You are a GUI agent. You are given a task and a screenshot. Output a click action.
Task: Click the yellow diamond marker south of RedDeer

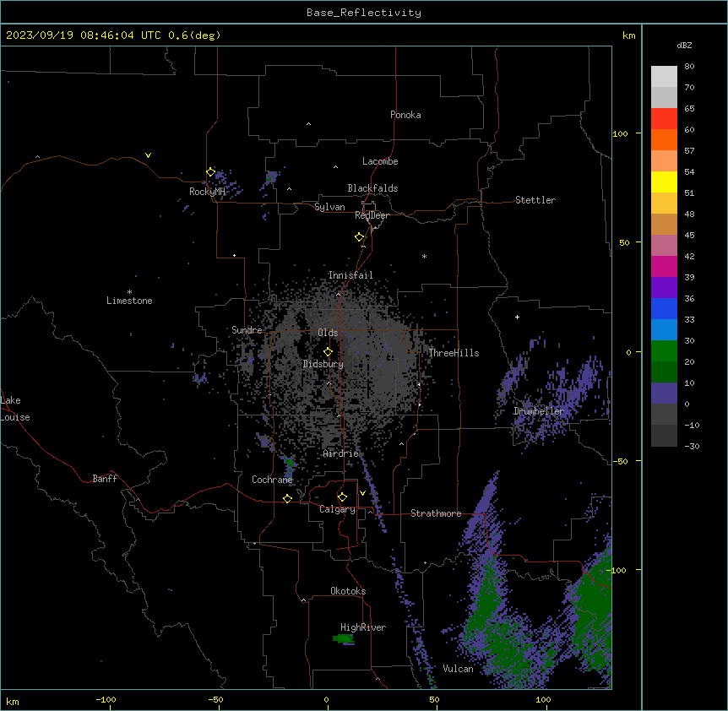360,237
